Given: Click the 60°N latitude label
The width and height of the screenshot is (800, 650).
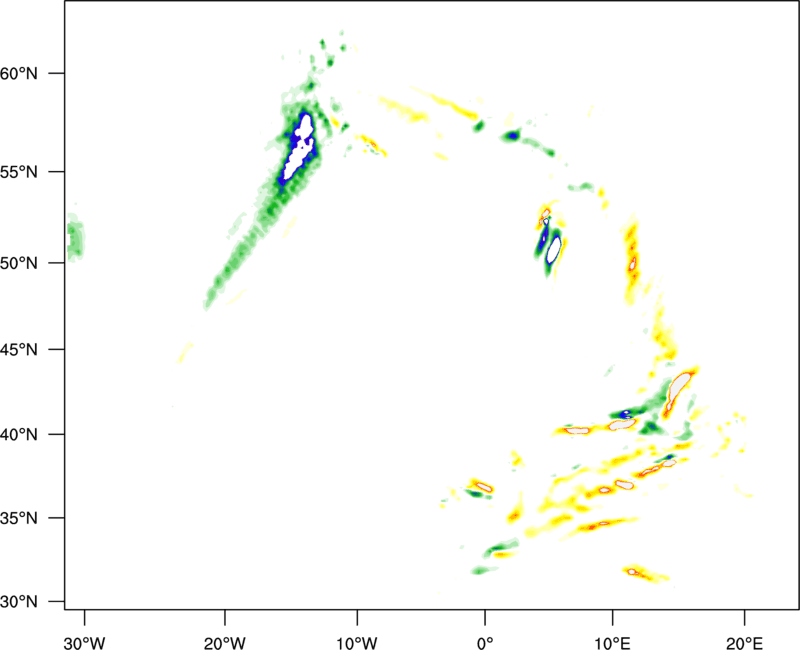Looking at the screenshot, I should (19, 73).
